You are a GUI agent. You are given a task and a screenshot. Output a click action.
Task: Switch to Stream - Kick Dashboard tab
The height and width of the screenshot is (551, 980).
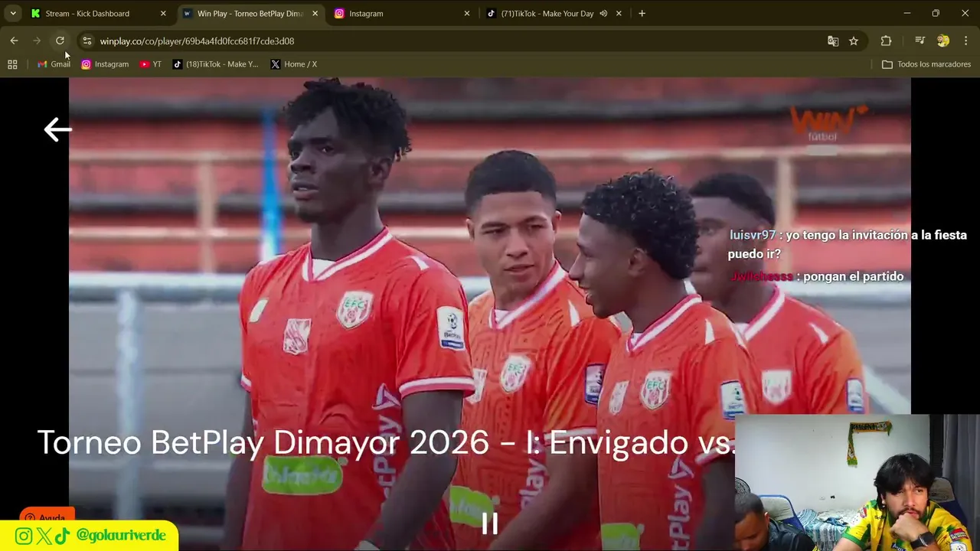(98, 13)
